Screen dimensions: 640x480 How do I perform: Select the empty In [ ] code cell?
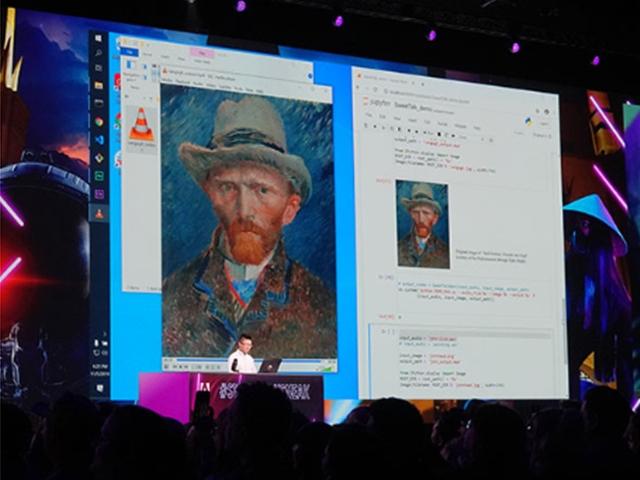[461, 359]
